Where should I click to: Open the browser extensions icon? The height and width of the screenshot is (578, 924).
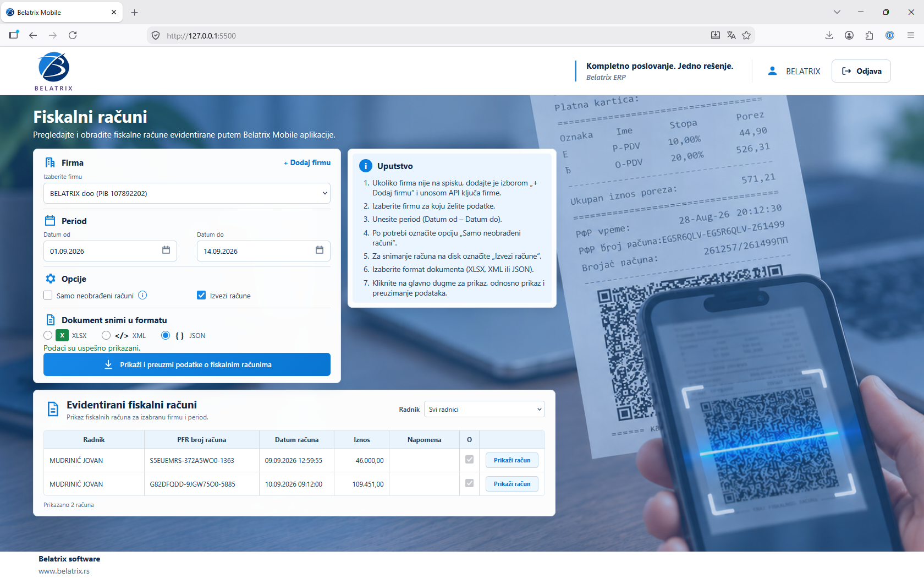[869, 35]
